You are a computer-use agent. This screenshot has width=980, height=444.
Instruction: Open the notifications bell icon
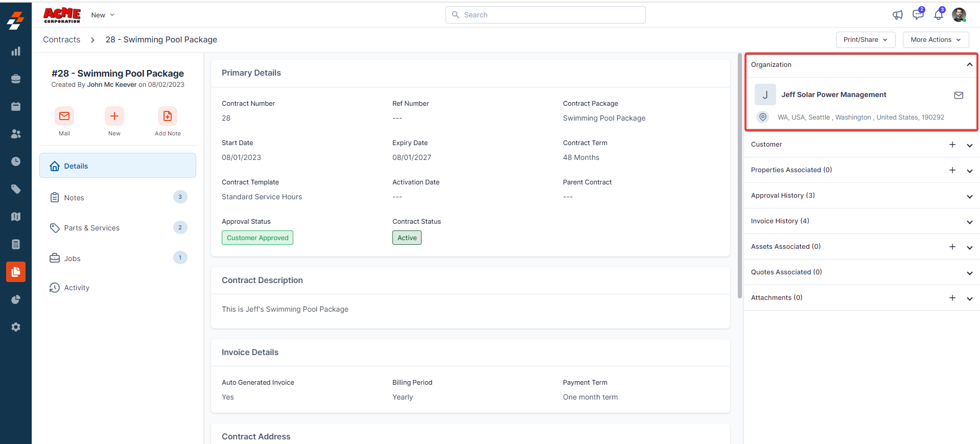tap(938, 15)
